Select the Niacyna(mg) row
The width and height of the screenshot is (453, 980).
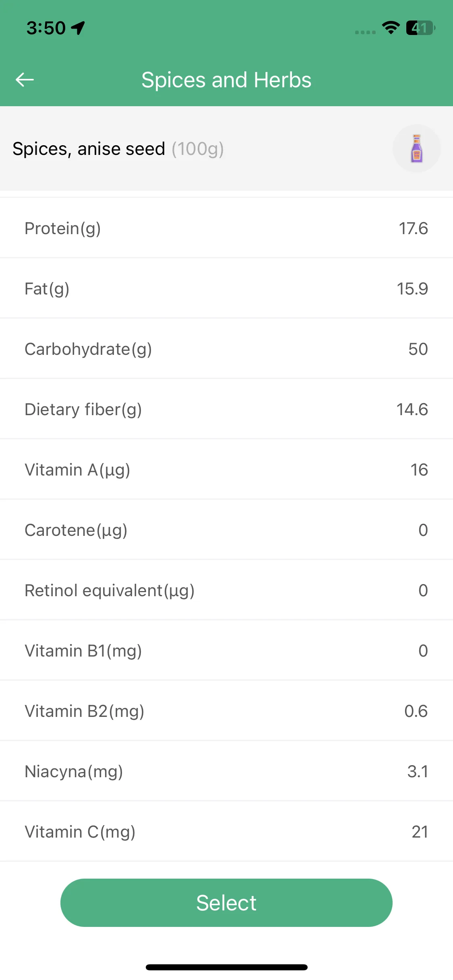tap(226, 771)
